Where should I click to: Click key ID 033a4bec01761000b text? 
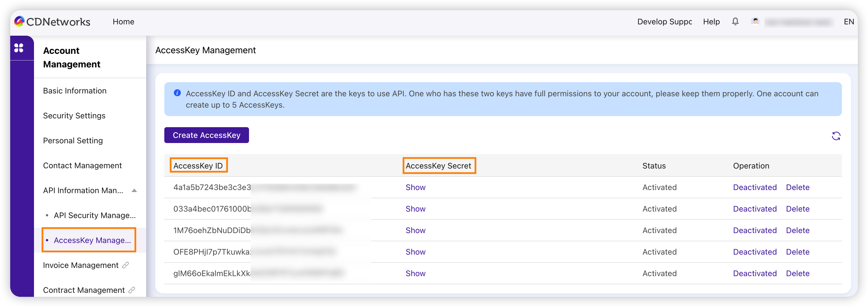tap(212, 209)
